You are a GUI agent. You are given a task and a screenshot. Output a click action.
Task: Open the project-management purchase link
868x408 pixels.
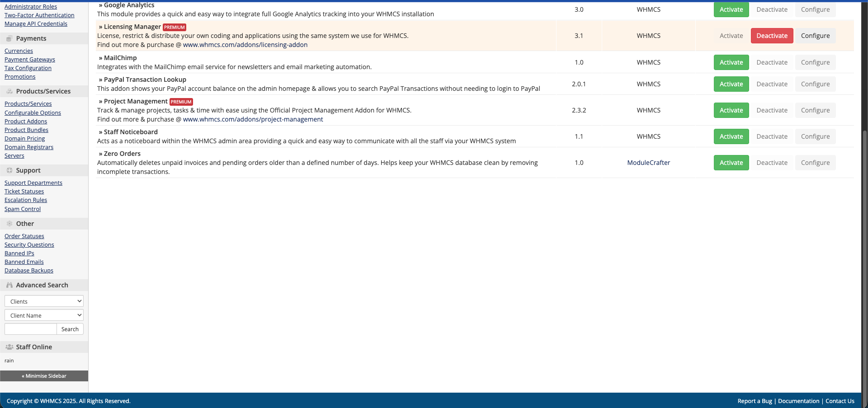[x=253, y=119]
